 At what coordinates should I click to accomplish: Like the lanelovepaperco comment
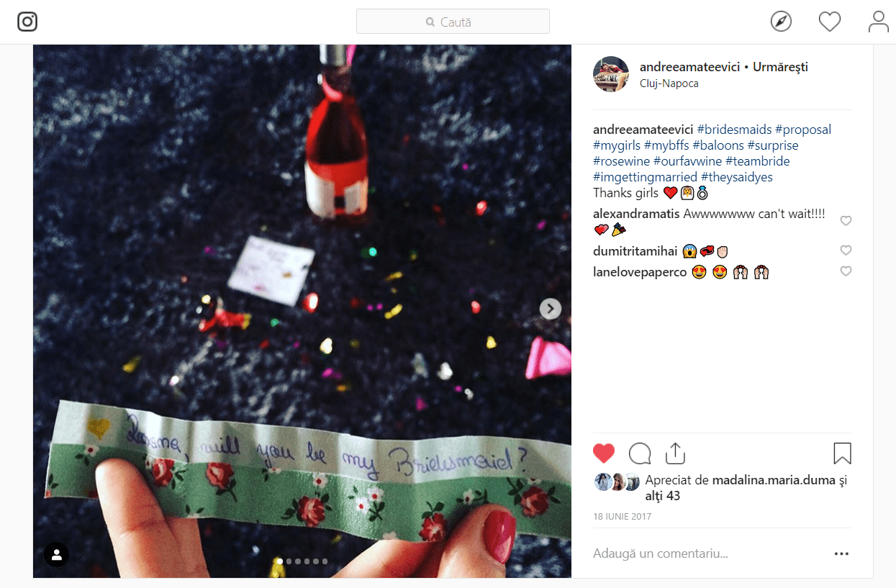846,271
